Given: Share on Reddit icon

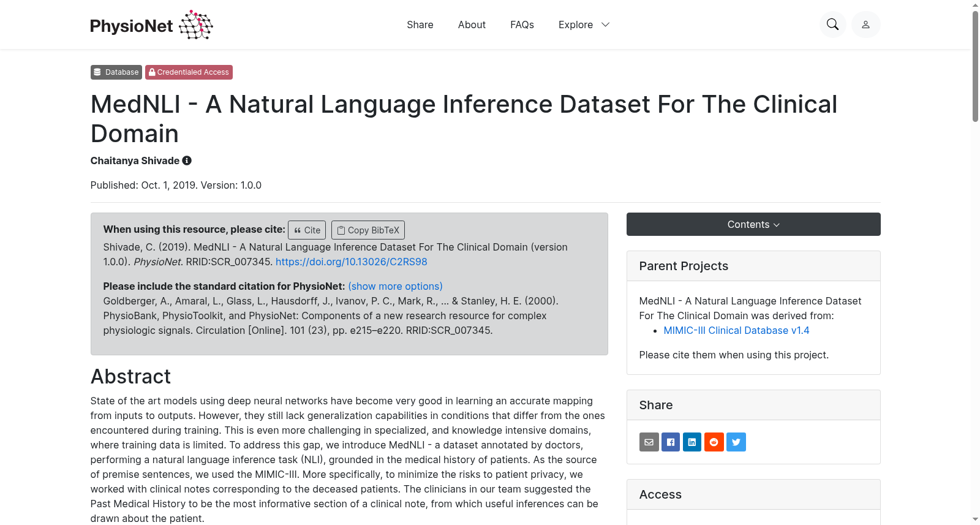Looking at the screenshot, I should point(714,442).
